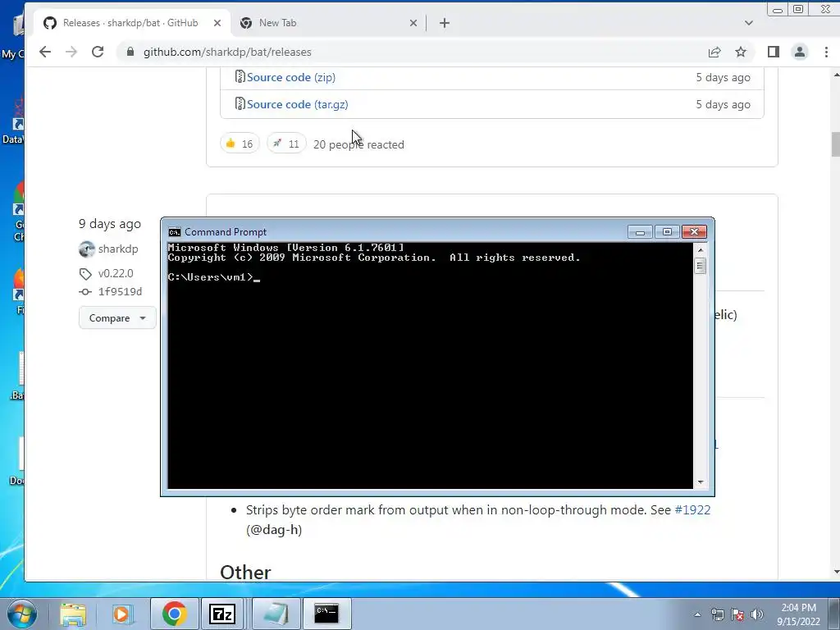The height and width of the screenshot is (630, 840).
Task: Open issue #1922 link
Action: (692, 509)
